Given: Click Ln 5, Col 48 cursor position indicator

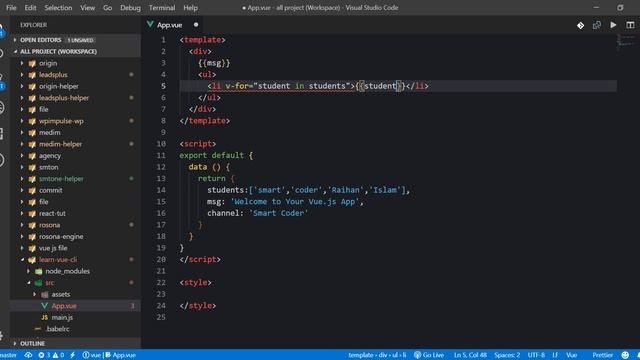Looking at the screenshot, I should [470, 355].
